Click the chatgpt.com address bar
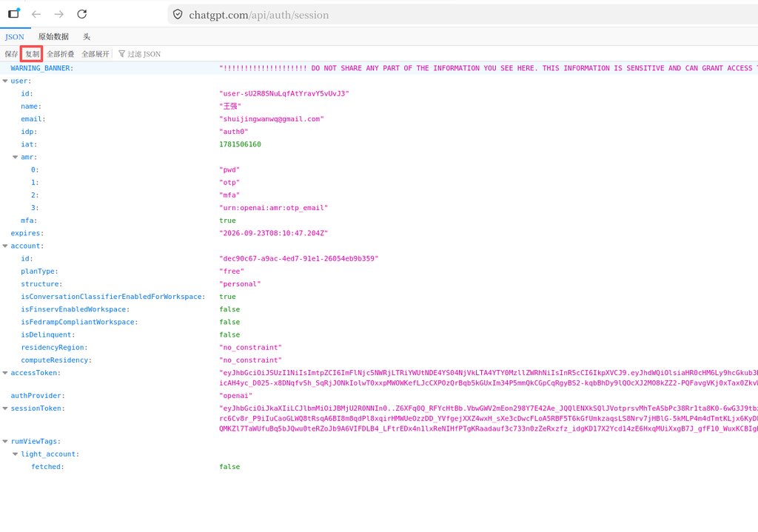The image size is (758, 532). (x=464, y=15)
